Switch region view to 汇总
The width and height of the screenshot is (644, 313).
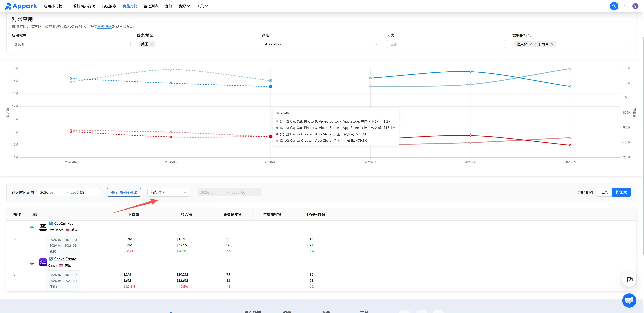604,192
